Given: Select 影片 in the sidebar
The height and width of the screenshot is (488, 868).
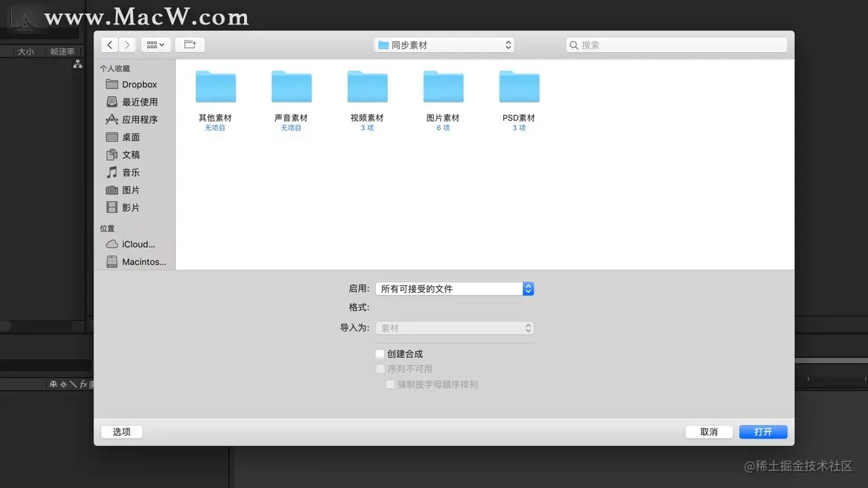Looking at the screenshot, I should click(134, 208).
